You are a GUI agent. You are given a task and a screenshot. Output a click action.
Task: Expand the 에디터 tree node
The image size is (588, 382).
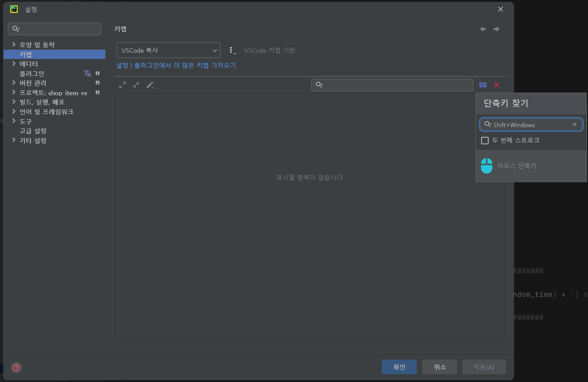tap(14, 64)
